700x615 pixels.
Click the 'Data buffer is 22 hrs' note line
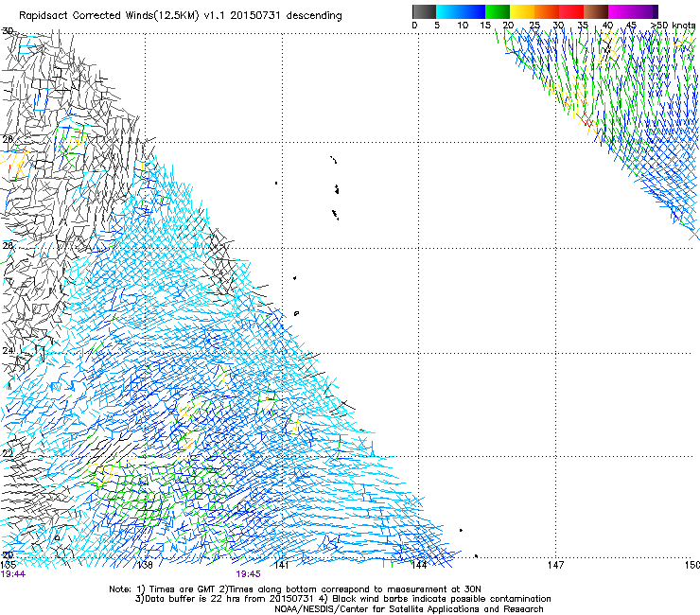point(342,599)
